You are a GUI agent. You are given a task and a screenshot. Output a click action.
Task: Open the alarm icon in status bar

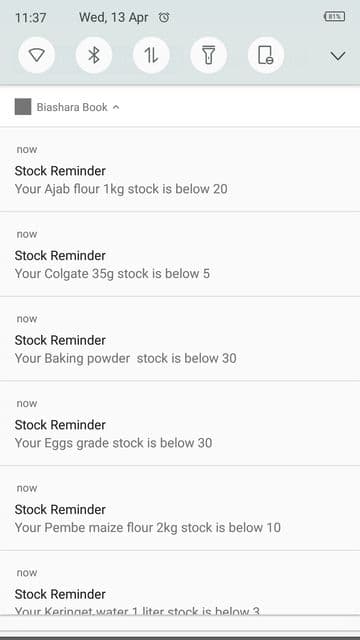[164, 18]
